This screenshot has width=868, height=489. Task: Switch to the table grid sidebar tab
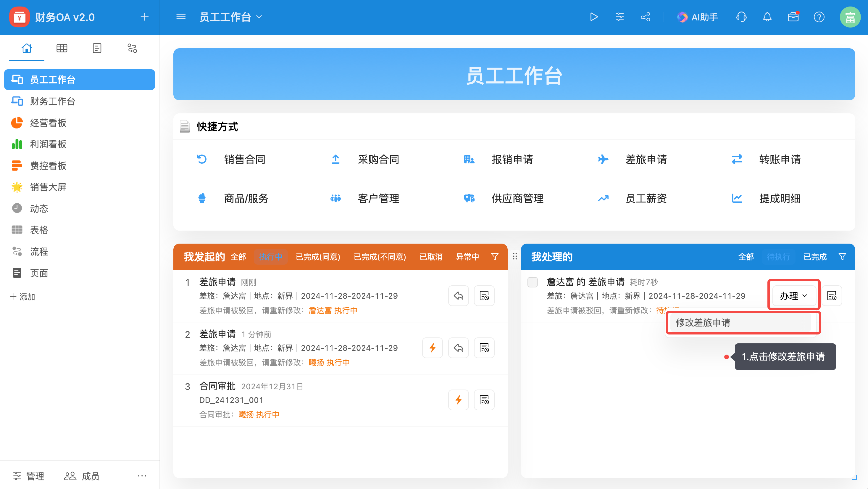point(62,48)
